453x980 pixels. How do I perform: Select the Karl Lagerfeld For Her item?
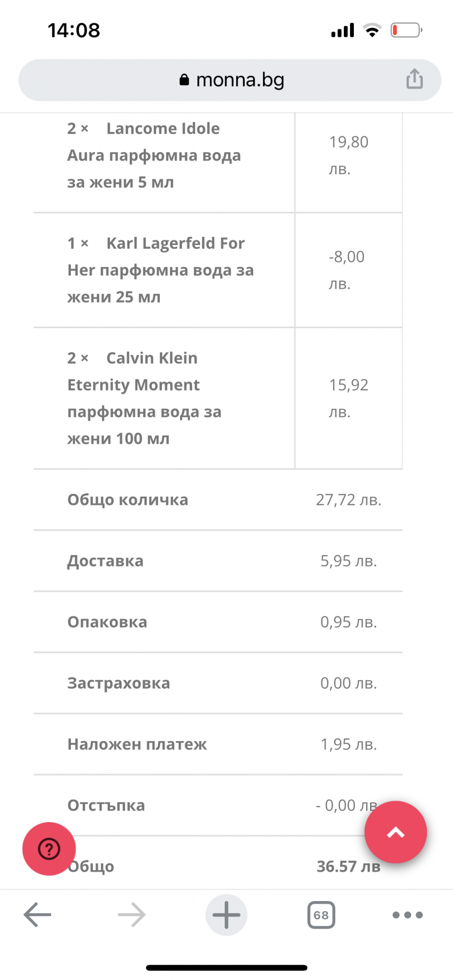point(160,270)
